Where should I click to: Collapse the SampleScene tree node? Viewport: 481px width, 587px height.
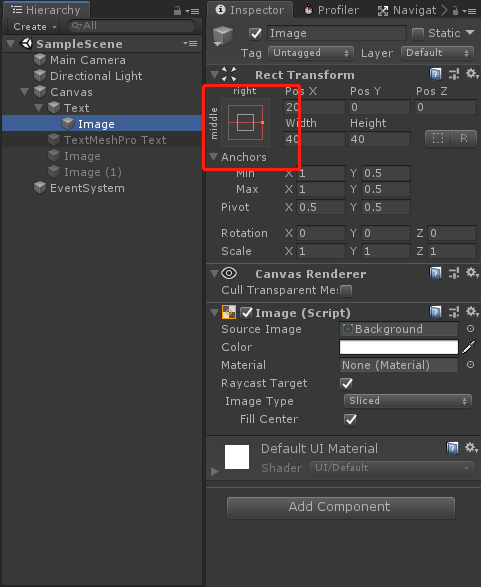11,44
